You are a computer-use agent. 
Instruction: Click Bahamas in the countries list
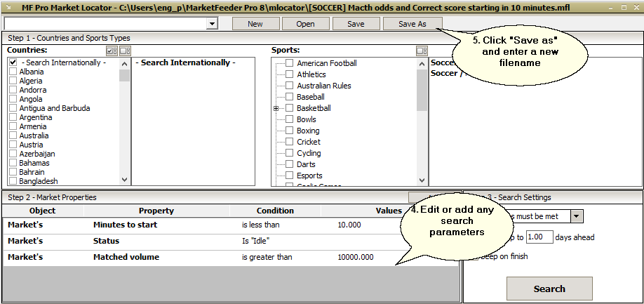point(34,163)
